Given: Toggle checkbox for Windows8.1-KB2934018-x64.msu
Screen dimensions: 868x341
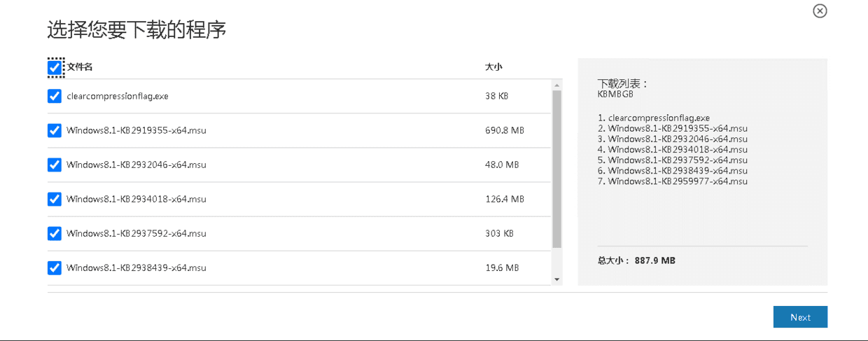Looking at the screenshot, I should (55, 199).
